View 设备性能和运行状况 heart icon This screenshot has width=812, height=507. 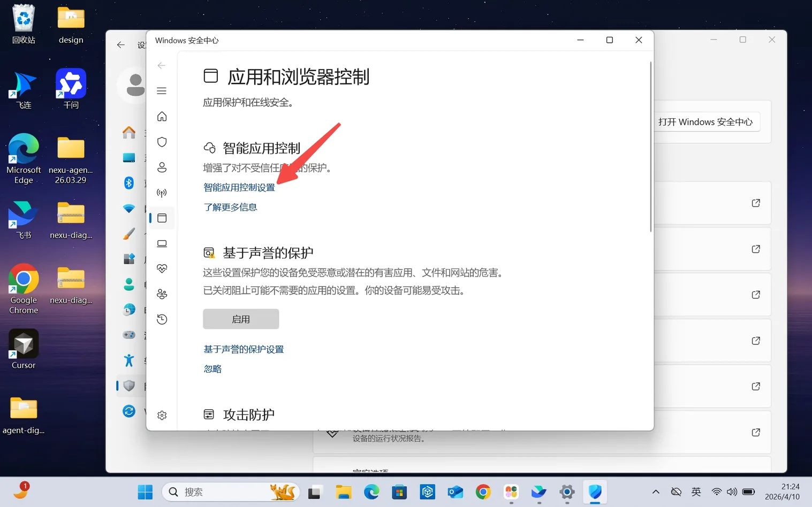click(x=162, y=268)
